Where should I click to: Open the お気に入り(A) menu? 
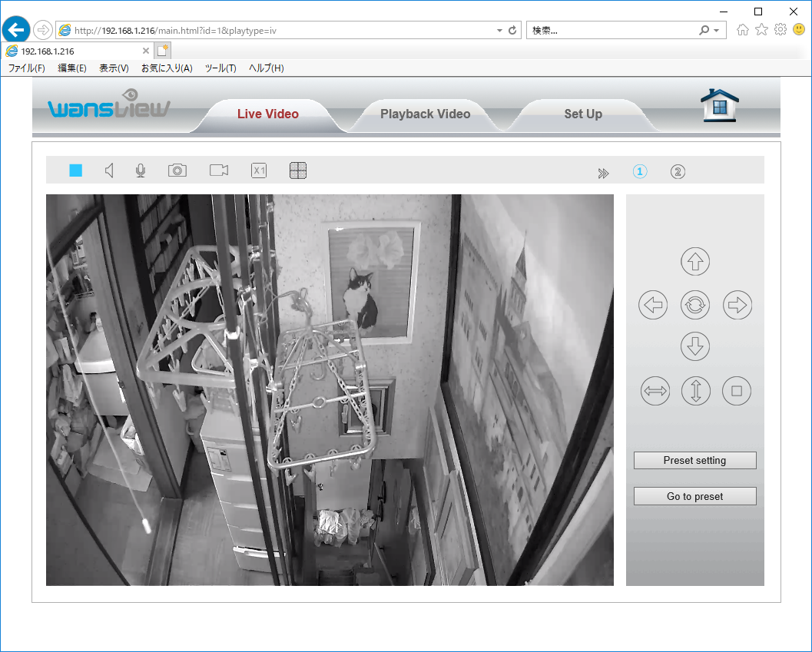[167, 68]
